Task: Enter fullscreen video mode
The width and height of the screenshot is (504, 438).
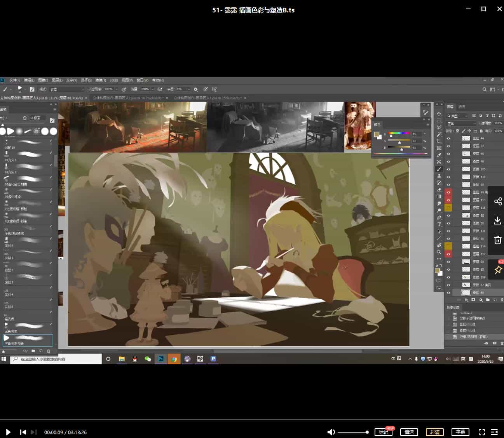Action: 481,432
